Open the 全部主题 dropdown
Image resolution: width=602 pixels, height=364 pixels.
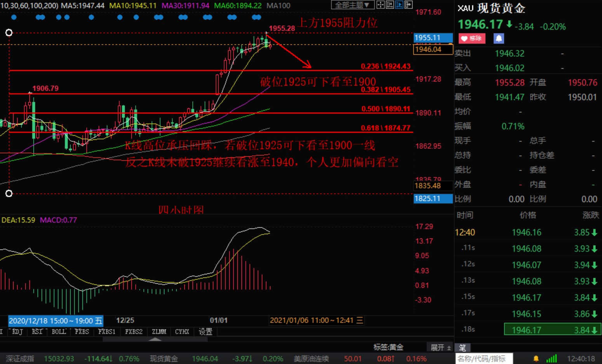352,5
